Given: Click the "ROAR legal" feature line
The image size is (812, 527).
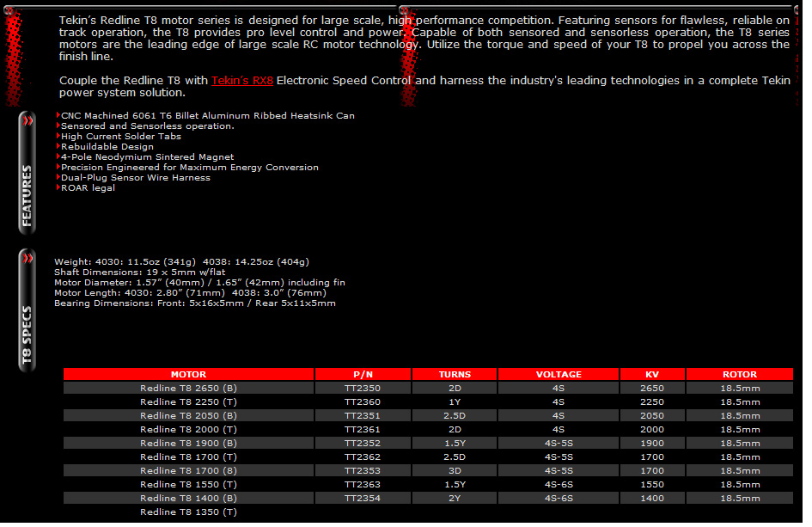Looking at the screenshot, I should pos(88,188).
